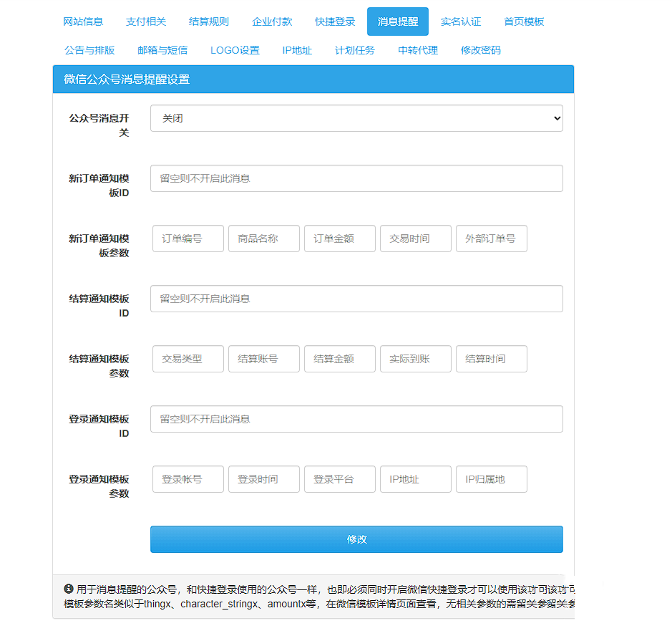
Task: Click the 订单编号 parameter field
Action: 188,238
